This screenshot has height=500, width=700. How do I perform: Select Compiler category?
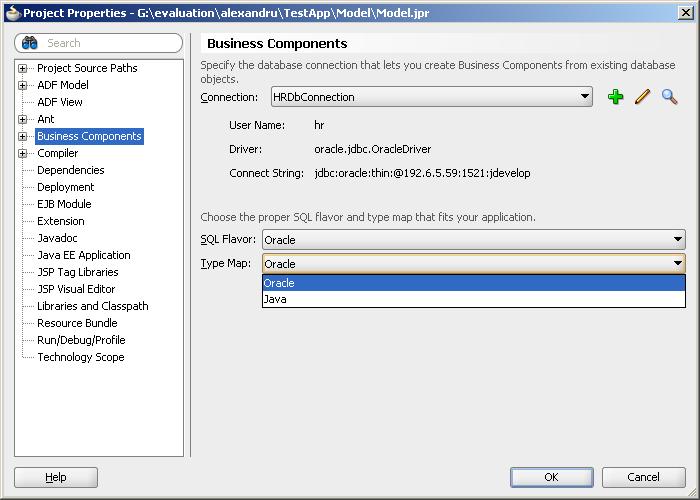click(58, 153)
